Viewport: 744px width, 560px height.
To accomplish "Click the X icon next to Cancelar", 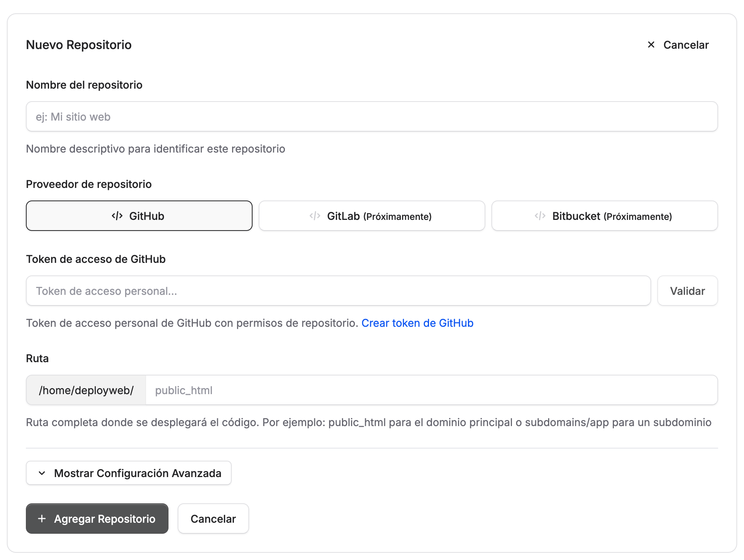I will click(x=650, y=45).
